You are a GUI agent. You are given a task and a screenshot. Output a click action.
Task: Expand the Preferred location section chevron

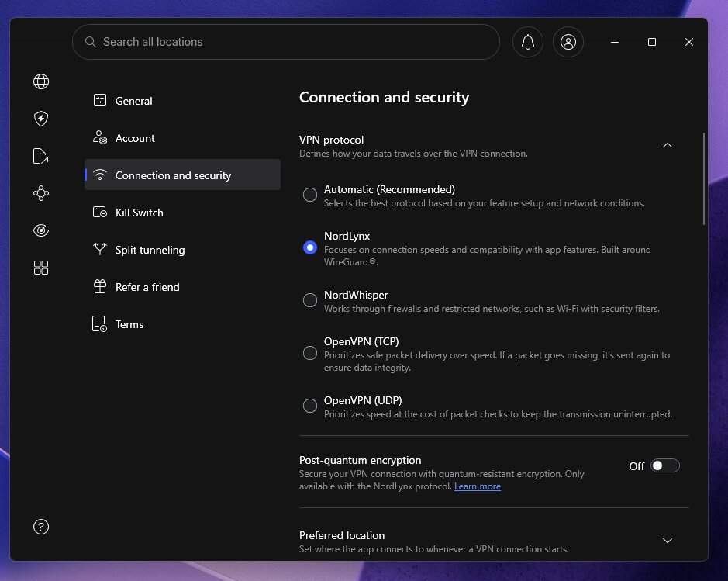pyautogui.click(x=668, y=541)
